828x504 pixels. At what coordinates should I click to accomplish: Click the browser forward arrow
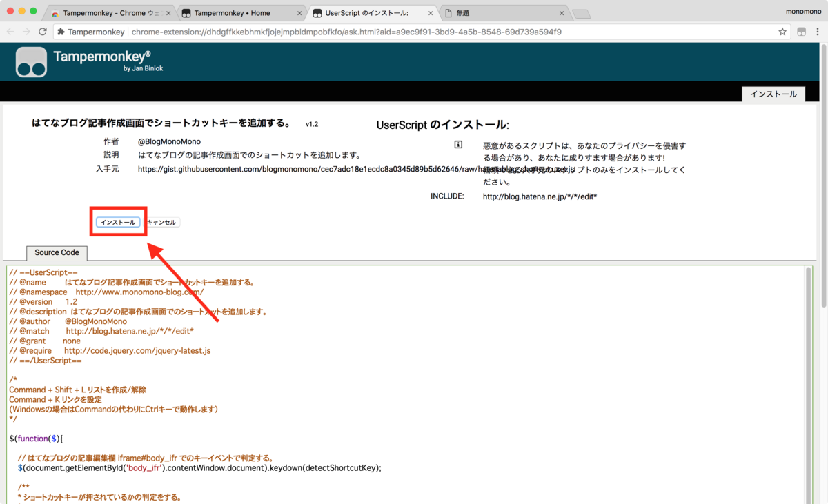[x=26, y=32]
